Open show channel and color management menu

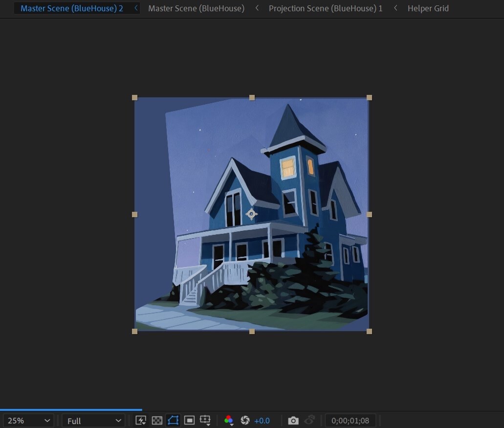229,420
